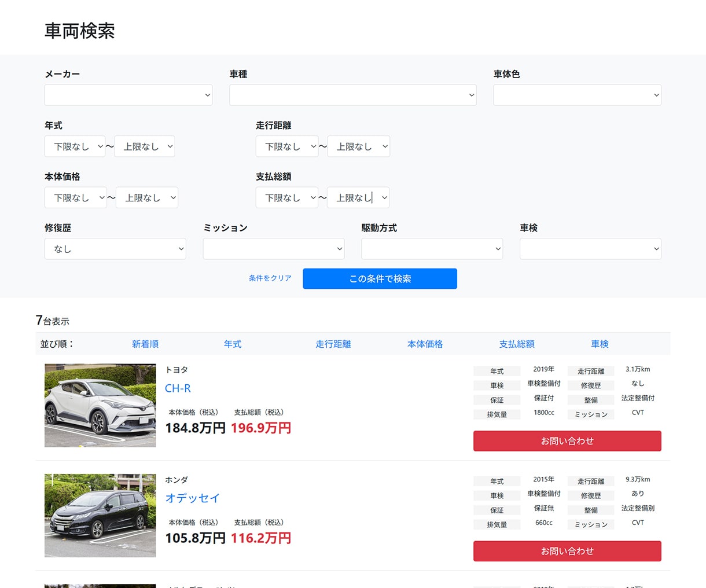The image size is (706, 588).
Task: Click the 7台表示 result count
Action: tap(53, 321)
